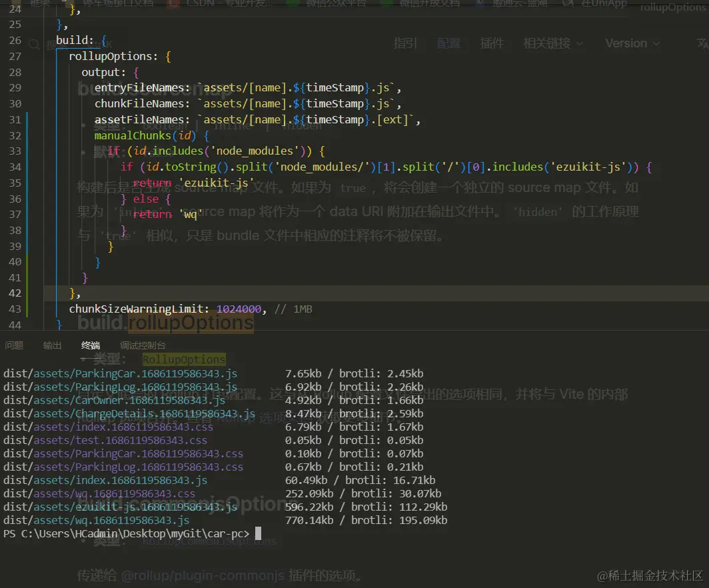This screenshot has width=709, height=588.
Task: Click the 'wq' return string on line 37
Action: coord(191,214)
